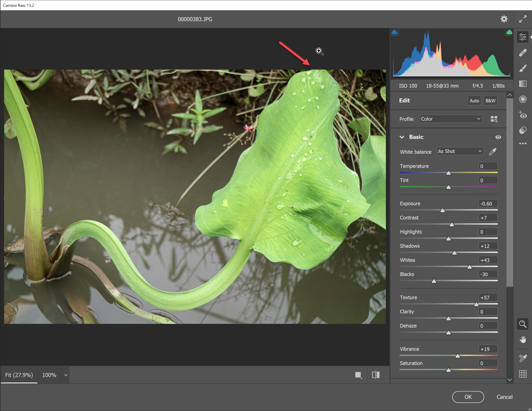Select the Adjustment Brush tool
The width and height of the screenshot is (532, 411).
(522, 68)
